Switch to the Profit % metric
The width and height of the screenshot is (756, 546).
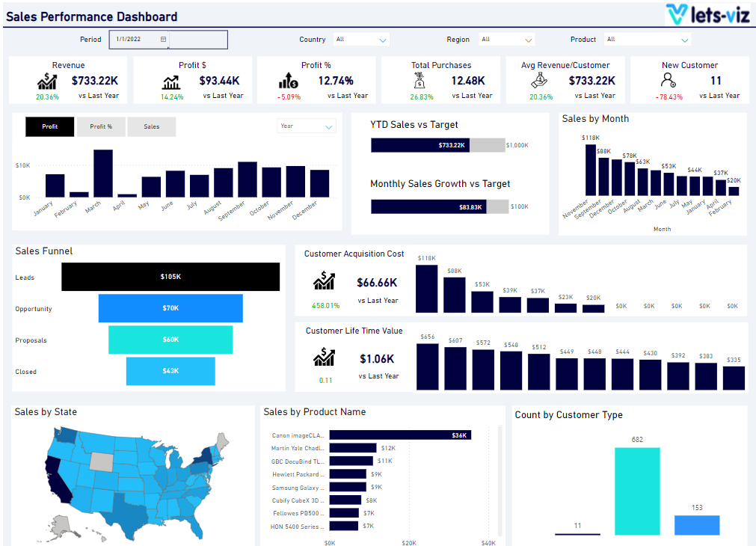tap(101, 126)
